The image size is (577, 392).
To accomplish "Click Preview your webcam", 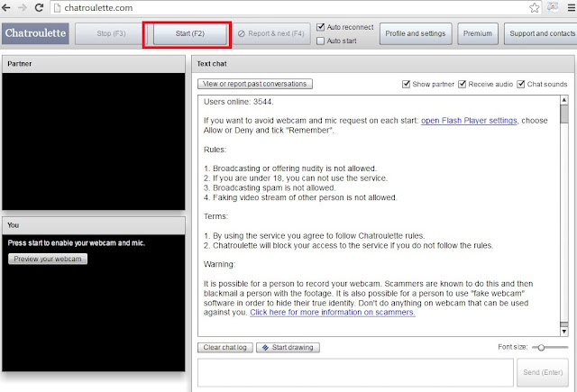I will [48, 259].
